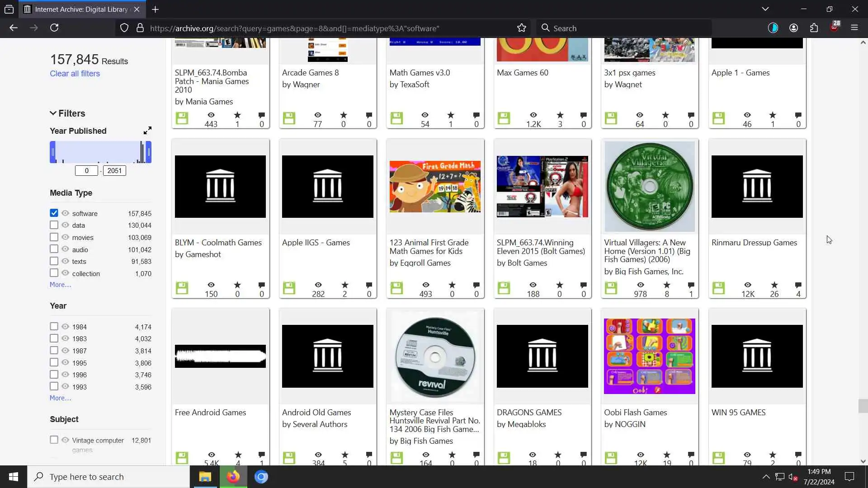Enable the 1984 year filter checkbox
The image size is (868, 488).
54,326
